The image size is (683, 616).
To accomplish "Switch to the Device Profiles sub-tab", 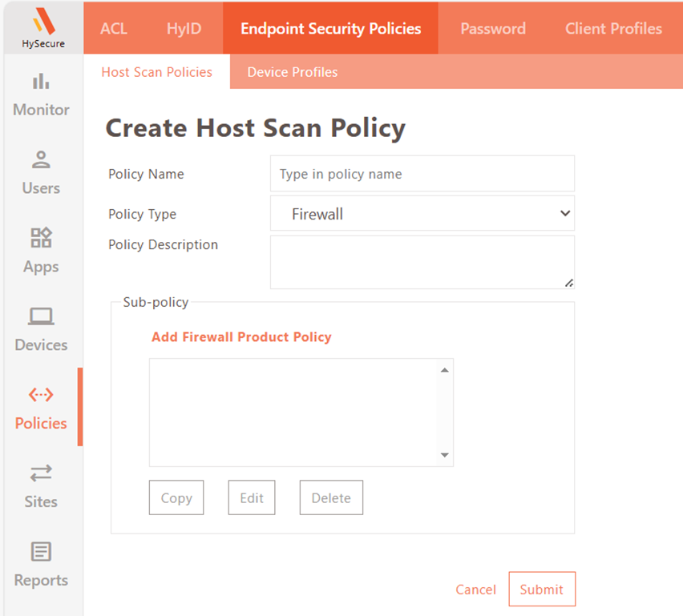I will click(x=292, y=72).
